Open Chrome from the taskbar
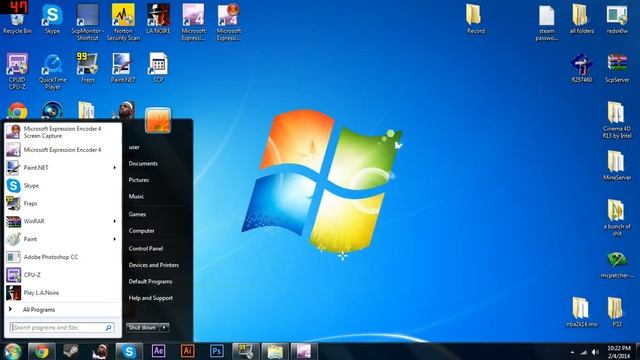This screenshot has height=360, width=640. (x=41, y=351)
